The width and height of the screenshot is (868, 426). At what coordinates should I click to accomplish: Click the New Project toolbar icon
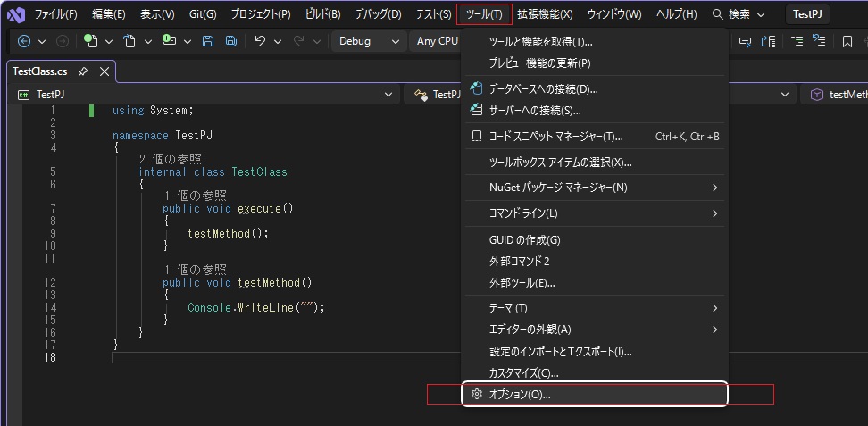(x=90, y=41)
